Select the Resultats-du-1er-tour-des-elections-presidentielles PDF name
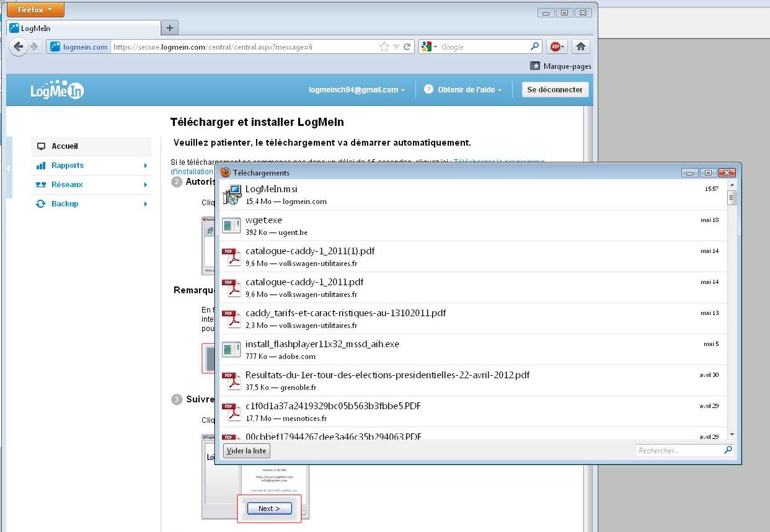 [x=387, y=375]
